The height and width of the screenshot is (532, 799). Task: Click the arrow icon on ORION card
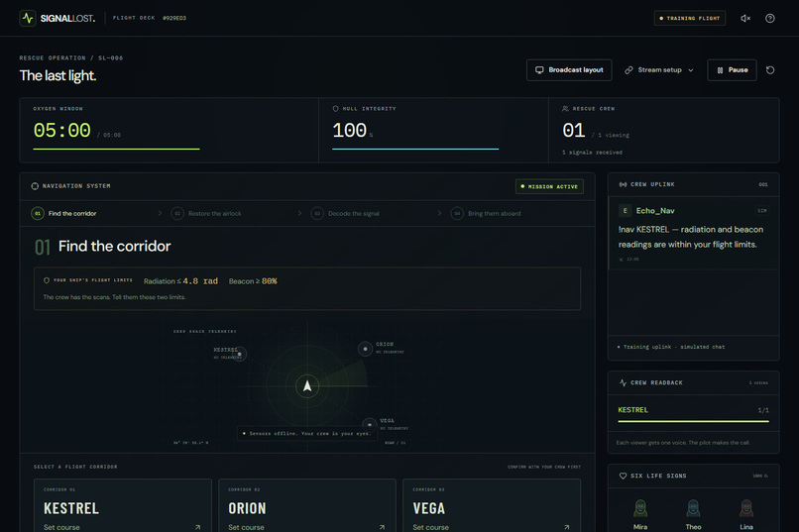(x=383, y=527)
